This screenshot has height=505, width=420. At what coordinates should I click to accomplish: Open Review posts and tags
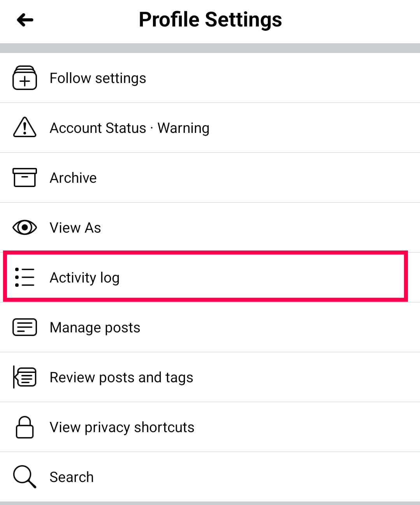(121, 378)
